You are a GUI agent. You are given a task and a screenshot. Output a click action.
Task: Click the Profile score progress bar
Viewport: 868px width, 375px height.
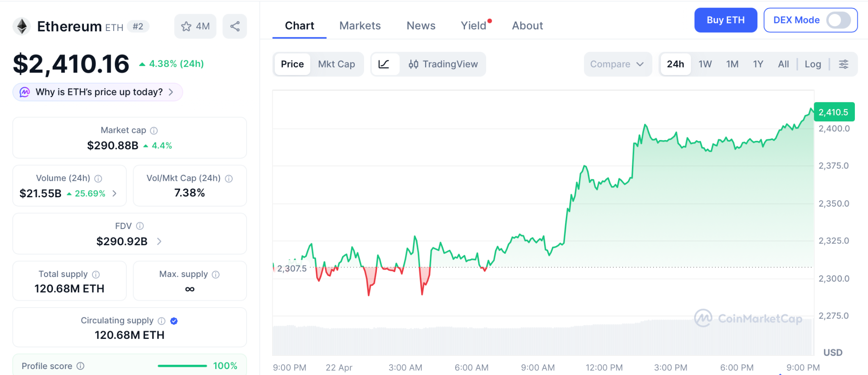point(182,366)
